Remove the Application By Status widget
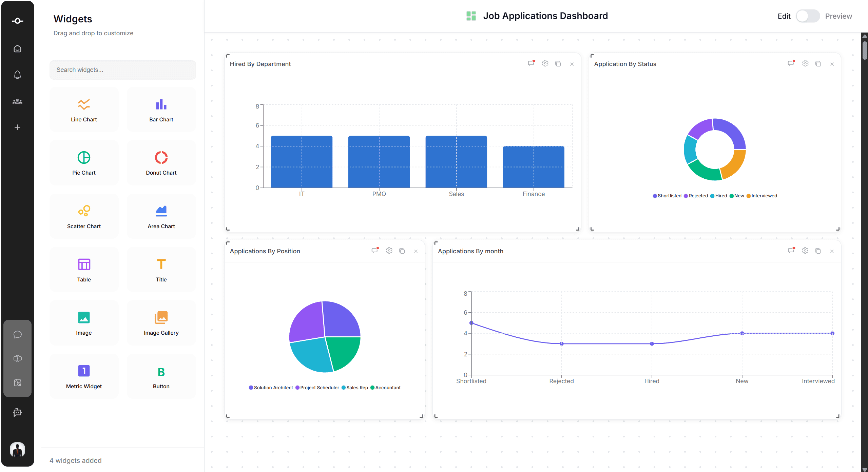Viewport: 868px width, 472px height. click(x=832, y=64)
